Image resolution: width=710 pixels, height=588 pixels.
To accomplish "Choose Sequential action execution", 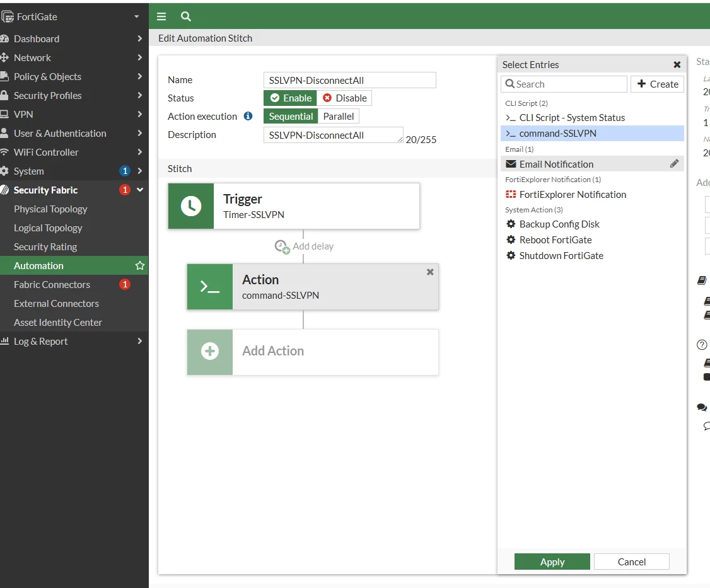I will [291, 117].
